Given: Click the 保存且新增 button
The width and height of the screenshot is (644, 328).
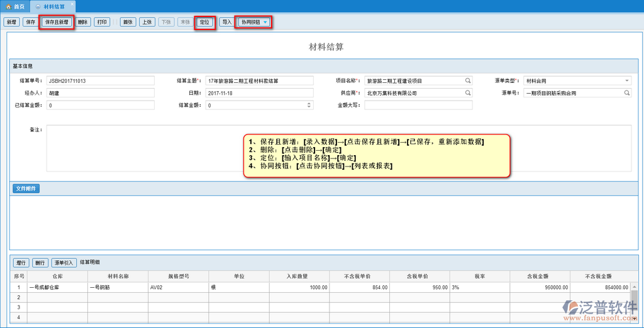Looking at the screenshot, I should coord(57,22).
